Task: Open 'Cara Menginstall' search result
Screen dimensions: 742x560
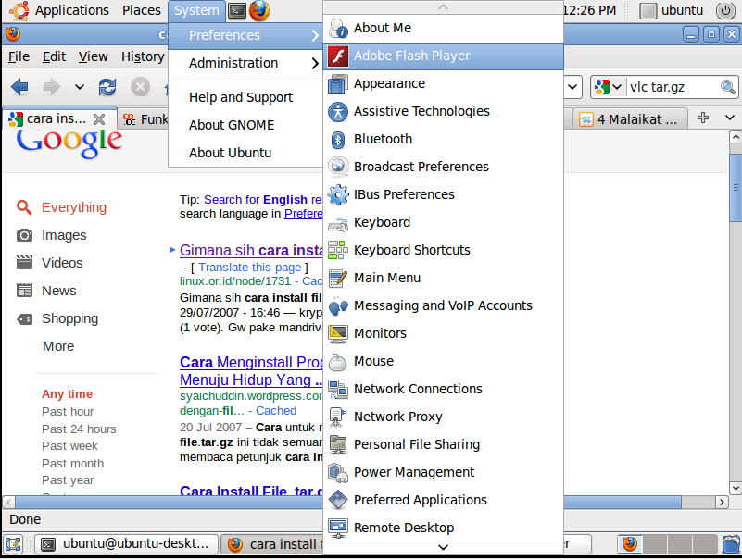Action: coord(251,371)
